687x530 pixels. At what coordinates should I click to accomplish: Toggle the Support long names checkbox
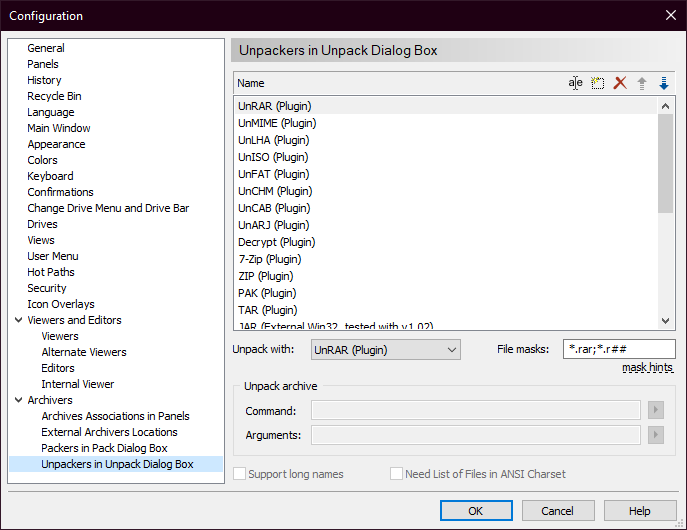(x=240, y=474)
